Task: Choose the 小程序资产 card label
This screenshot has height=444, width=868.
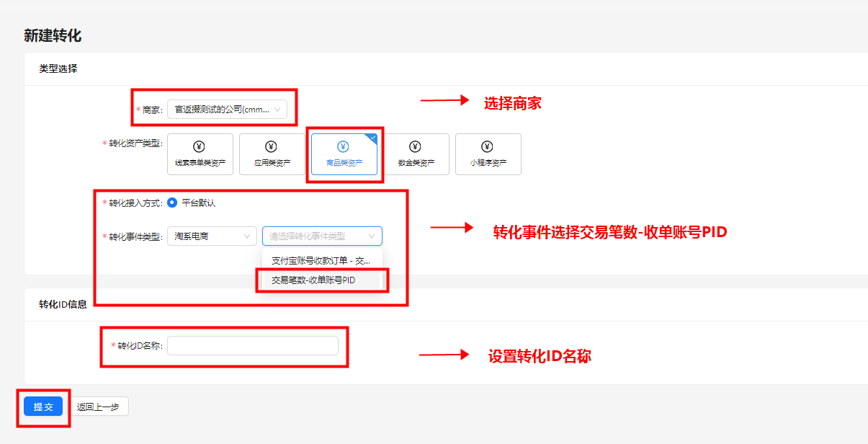Action: (488, 163)
